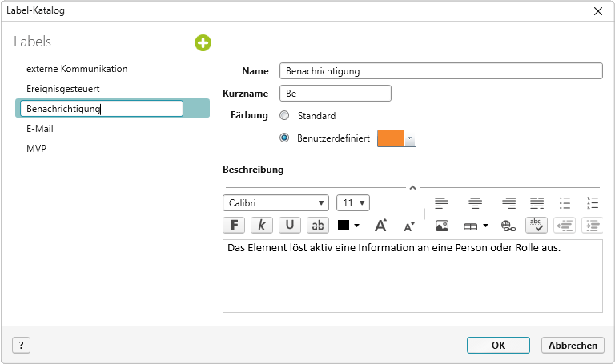The image size is (615, 364).
Task: Confirm with the OK button
Action: [x=498, y=345]
